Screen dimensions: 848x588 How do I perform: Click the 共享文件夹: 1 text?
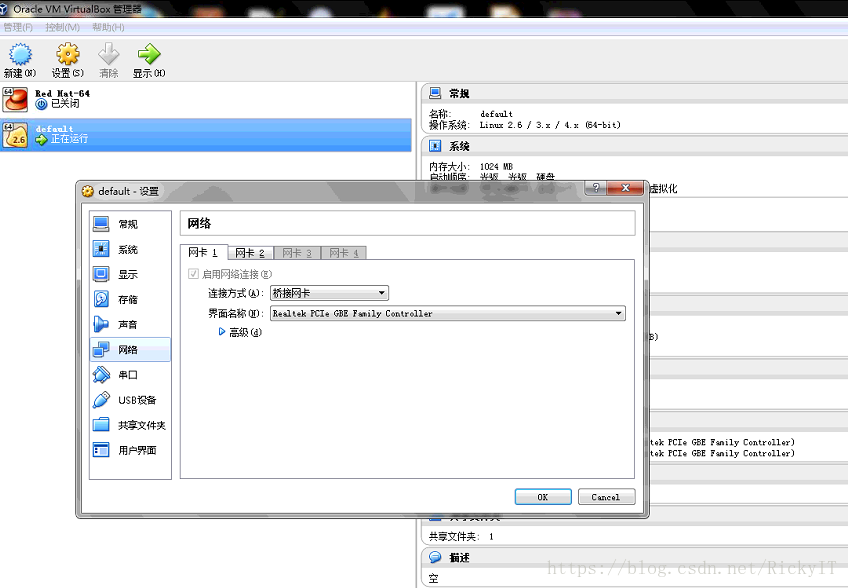pos(461,537)
